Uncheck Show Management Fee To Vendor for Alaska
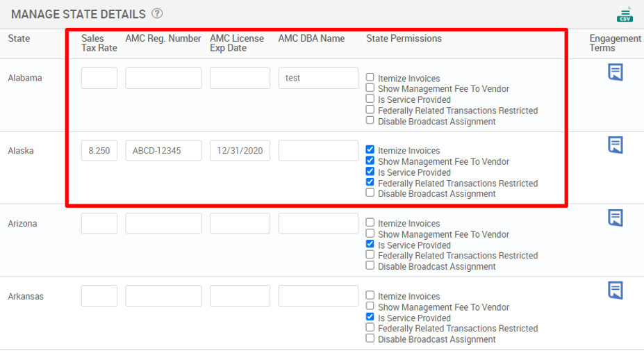644x351 pixels. 370,161
